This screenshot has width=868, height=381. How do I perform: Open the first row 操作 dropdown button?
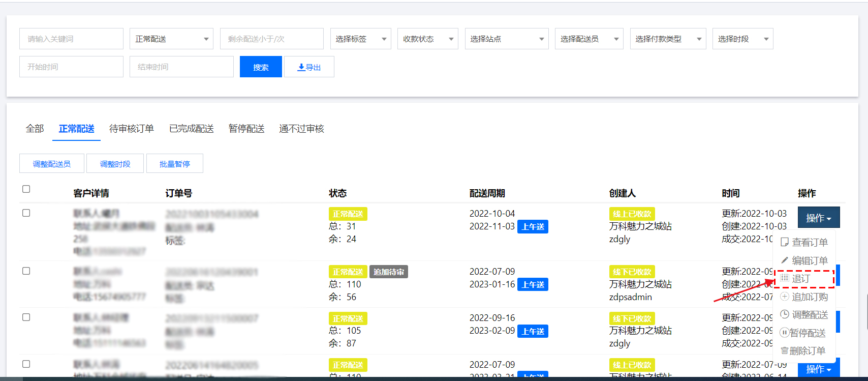818,218
